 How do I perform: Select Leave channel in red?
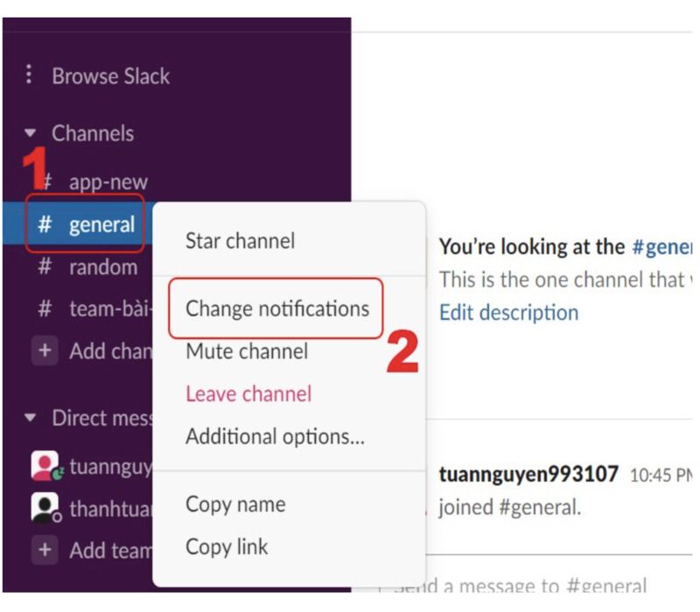pos(248,394)
